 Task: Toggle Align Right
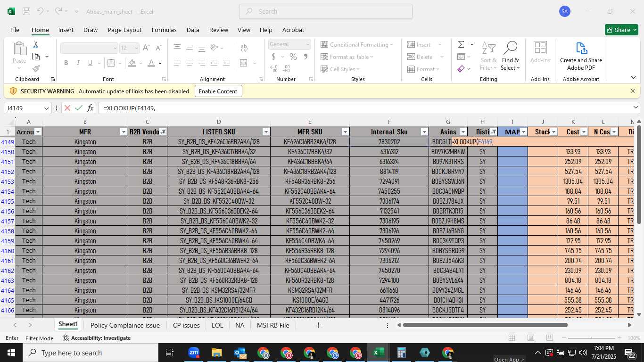[x=202, y=63]
